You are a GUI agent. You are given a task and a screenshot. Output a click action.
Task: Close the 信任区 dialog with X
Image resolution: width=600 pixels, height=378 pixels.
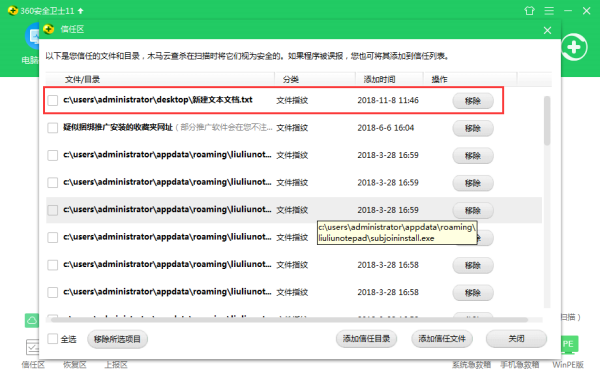(547, 30)
